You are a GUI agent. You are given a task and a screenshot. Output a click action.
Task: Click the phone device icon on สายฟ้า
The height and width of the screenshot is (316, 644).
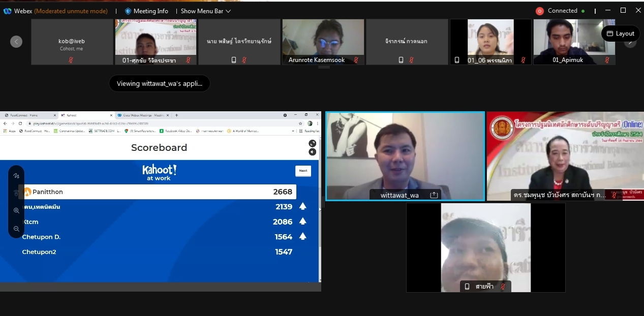coord(467,287)
